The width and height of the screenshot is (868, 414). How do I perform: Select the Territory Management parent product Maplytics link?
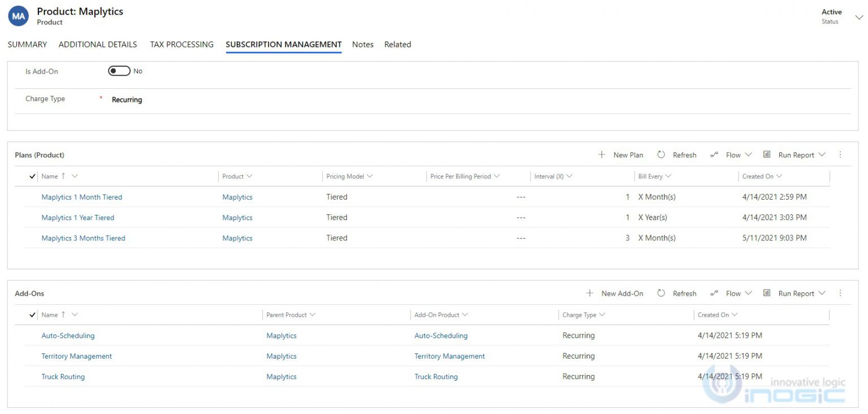(281, 356)
